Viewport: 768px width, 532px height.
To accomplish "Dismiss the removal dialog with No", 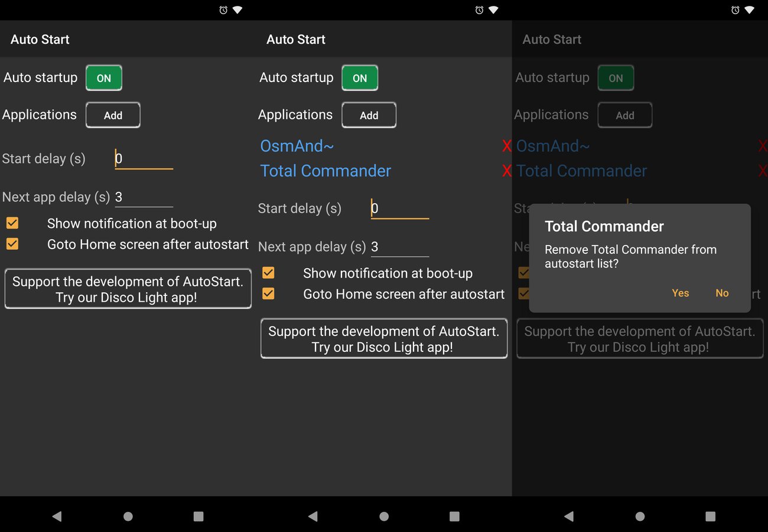I will (722, 293).
